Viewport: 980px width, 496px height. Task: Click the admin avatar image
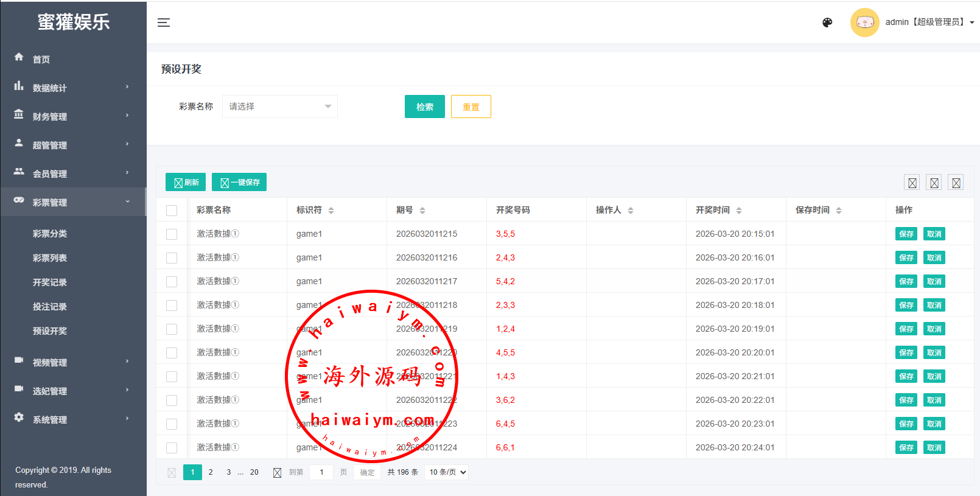(x=864, y=23)
